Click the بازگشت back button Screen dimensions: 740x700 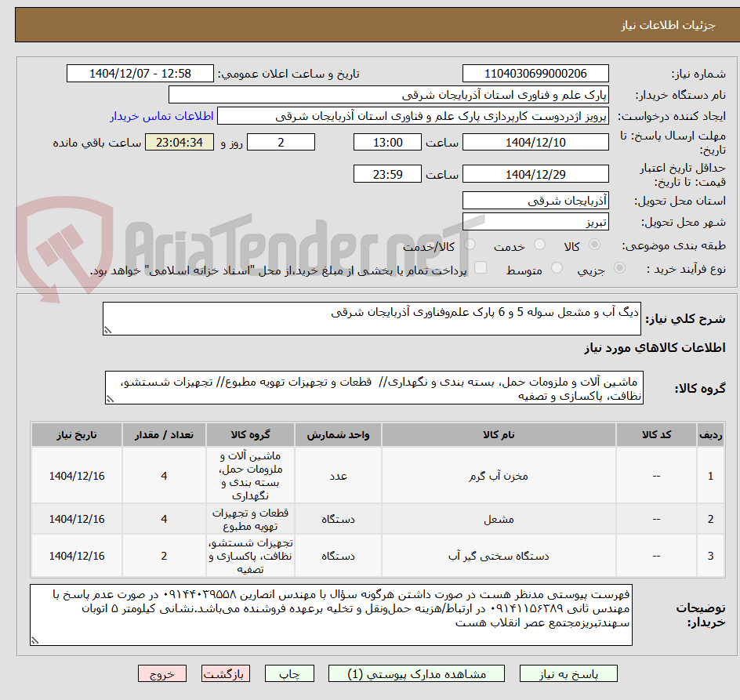coord(226,673)
